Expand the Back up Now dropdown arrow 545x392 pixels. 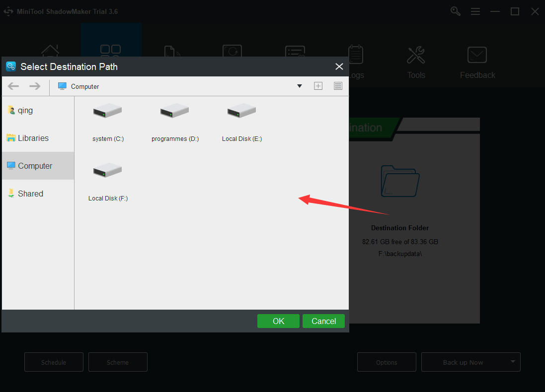(x=513, y=361)
